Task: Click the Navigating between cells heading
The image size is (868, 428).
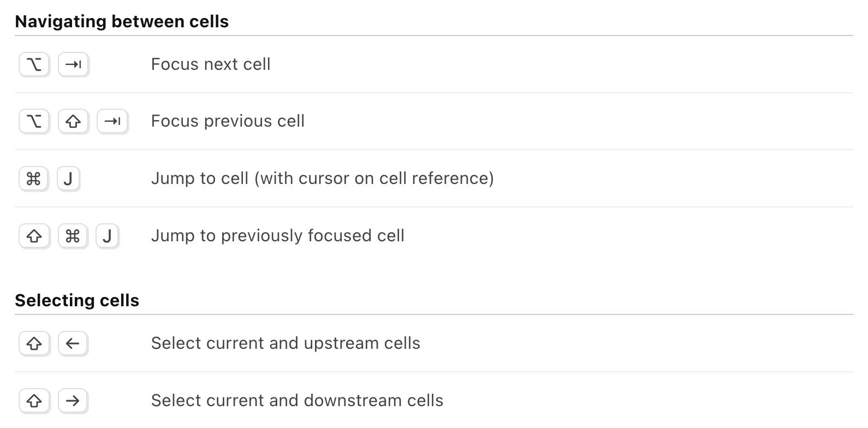Action: point(122,21)
